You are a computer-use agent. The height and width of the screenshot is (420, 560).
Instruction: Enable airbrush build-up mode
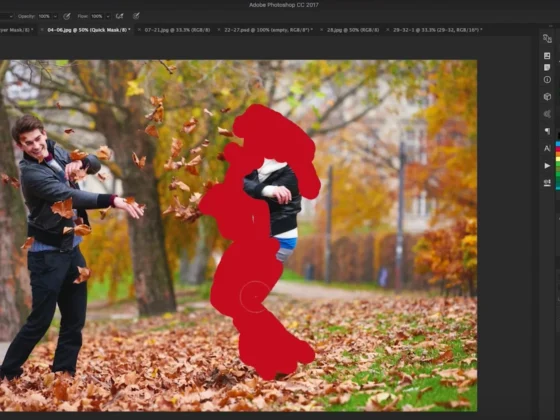(x=120, y=16)
